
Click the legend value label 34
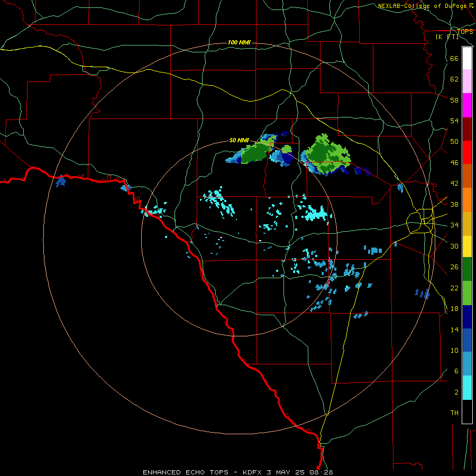point(454,225)
